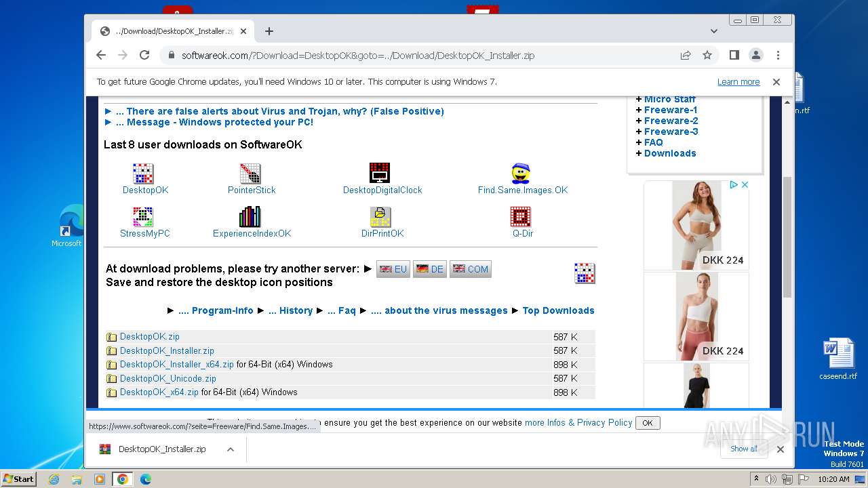
Task: Open the DirPrintOK program icon
Action: 380,217
